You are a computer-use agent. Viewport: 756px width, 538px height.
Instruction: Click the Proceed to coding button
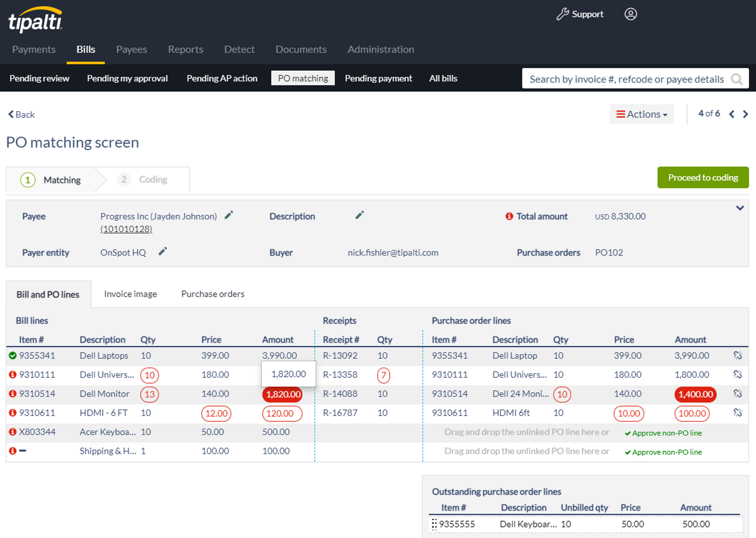(702, 177)
